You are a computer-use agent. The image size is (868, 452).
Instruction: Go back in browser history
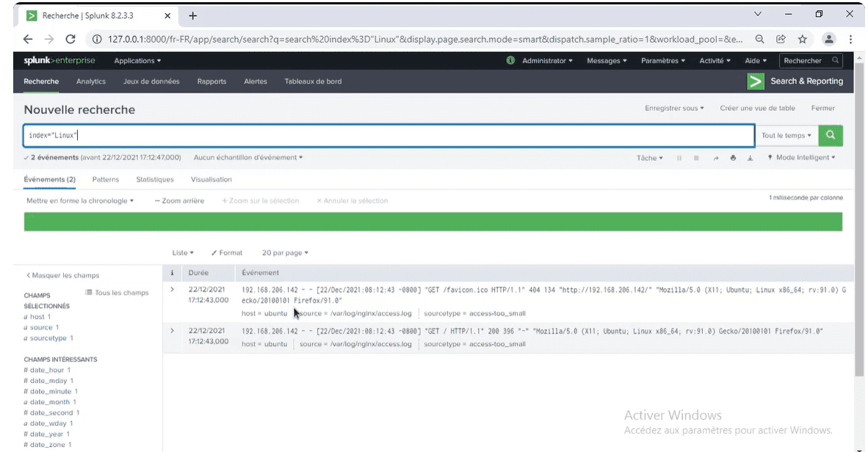click(28, 39)
